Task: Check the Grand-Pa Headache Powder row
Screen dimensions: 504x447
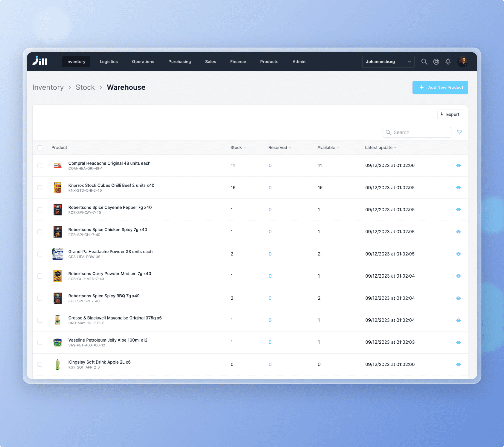Action: pos(40,254)
